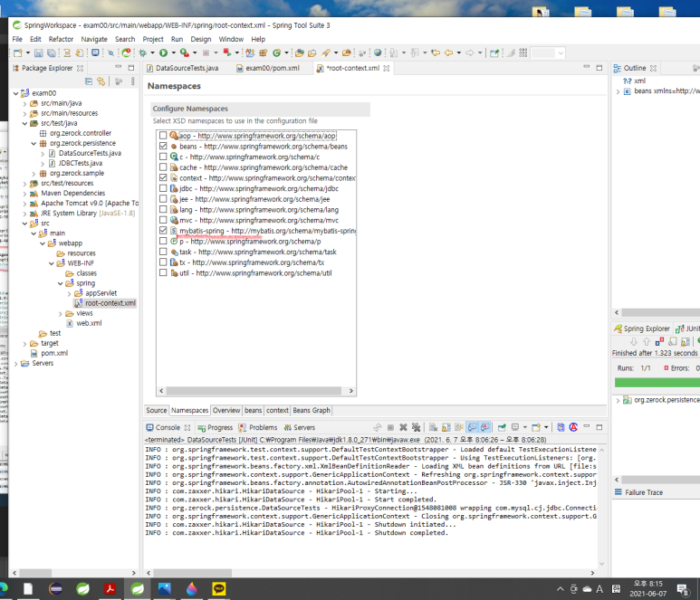Click the red A icon in Console toolbar
The height and width of the screenshot is (600, 700).
click(x=573, y=427)
